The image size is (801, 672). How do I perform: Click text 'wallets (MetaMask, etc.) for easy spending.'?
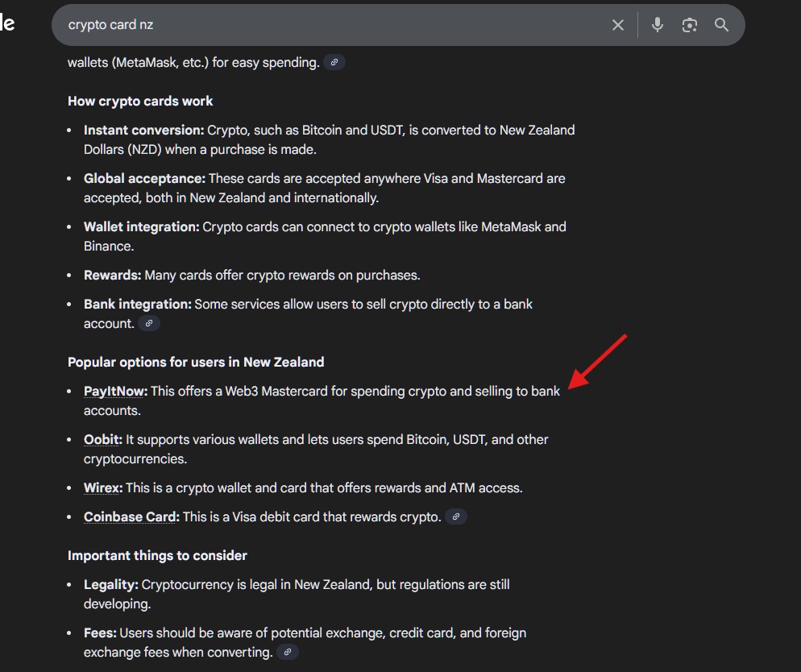[x=193, y=62]
